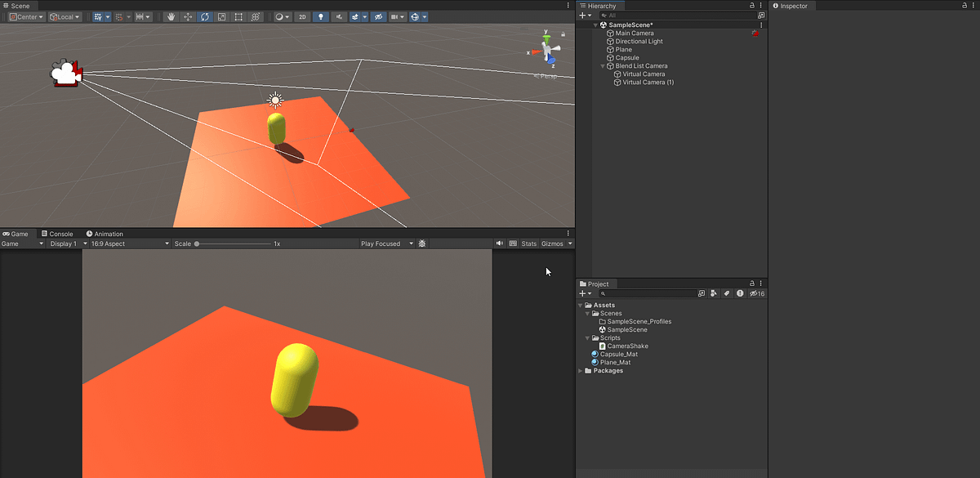Open the grid snapping settings icon

(x=107, y=16)
